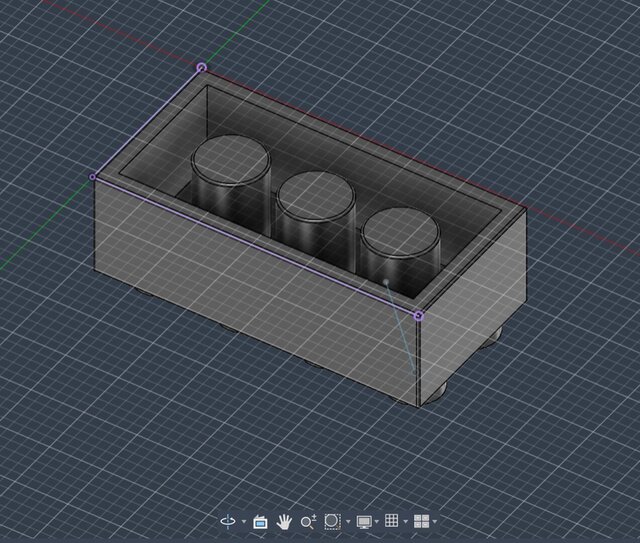Expand the Zoom Window options arrow
The height and width of the screenshot is (543, 640).
click(x=348, y=522)
